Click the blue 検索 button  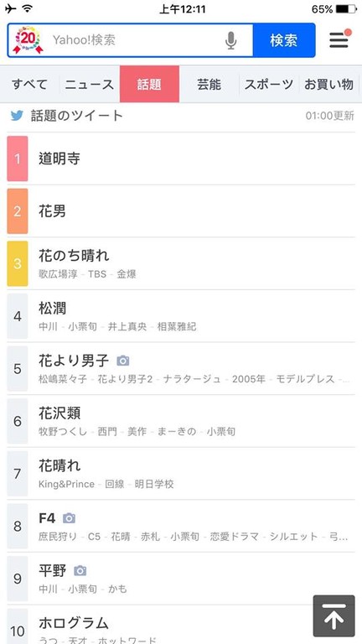(284, 40)
